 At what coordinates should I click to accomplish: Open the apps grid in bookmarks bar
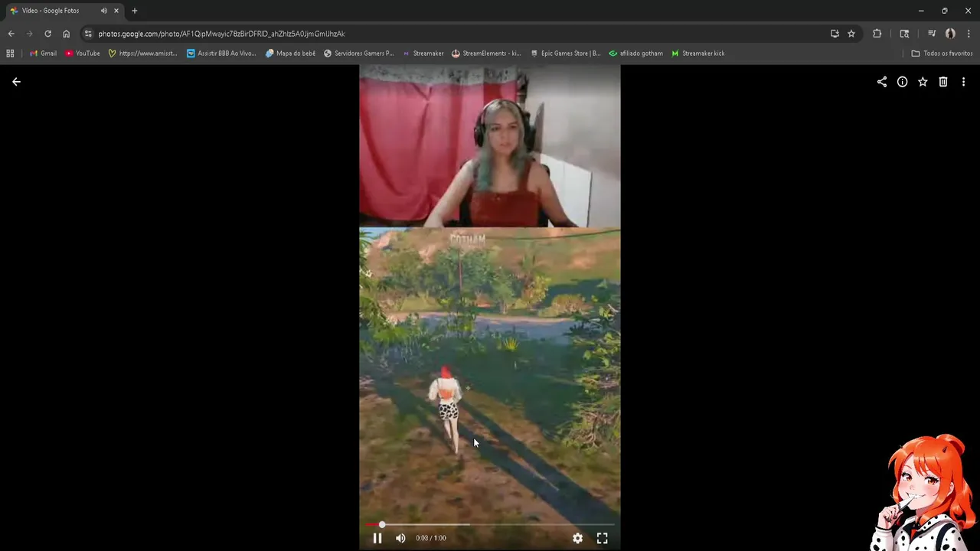10,54
